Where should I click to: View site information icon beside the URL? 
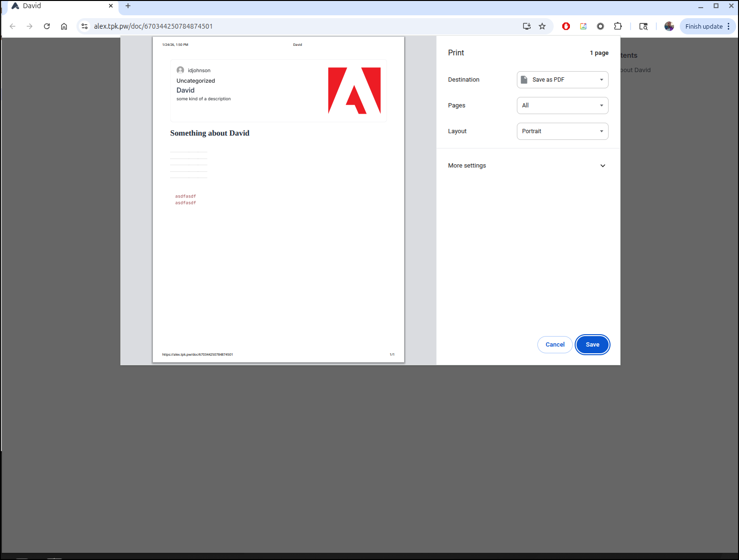coord(85,26)
